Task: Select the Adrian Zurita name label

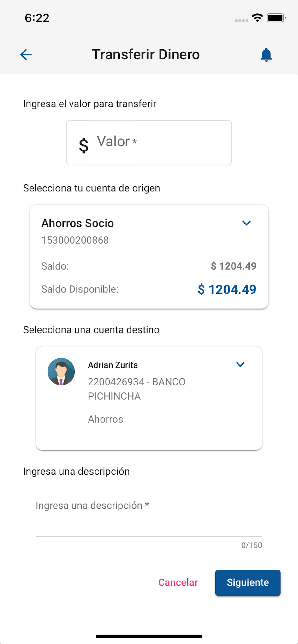Action: (x=113, y=365)
